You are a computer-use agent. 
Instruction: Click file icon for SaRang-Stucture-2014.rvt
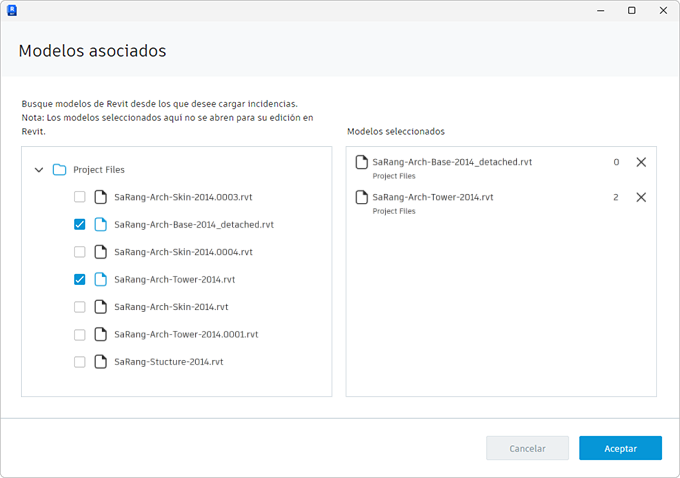100,362
